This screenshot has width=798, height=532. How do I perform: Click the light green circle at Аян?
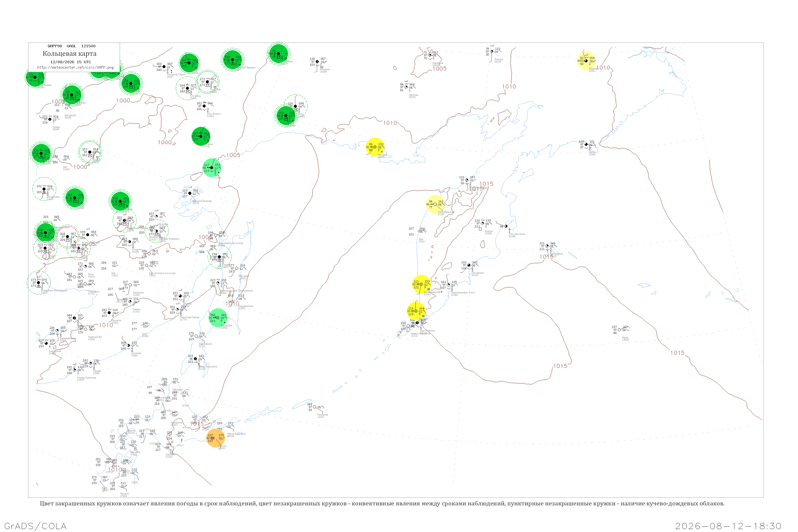point(212,168)
